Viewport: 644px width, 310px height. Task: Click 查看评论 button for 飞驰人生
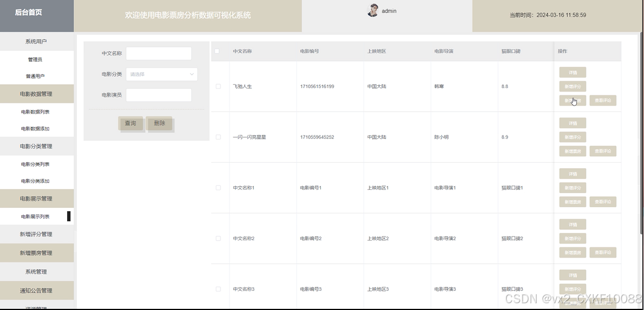click(603, 101)
